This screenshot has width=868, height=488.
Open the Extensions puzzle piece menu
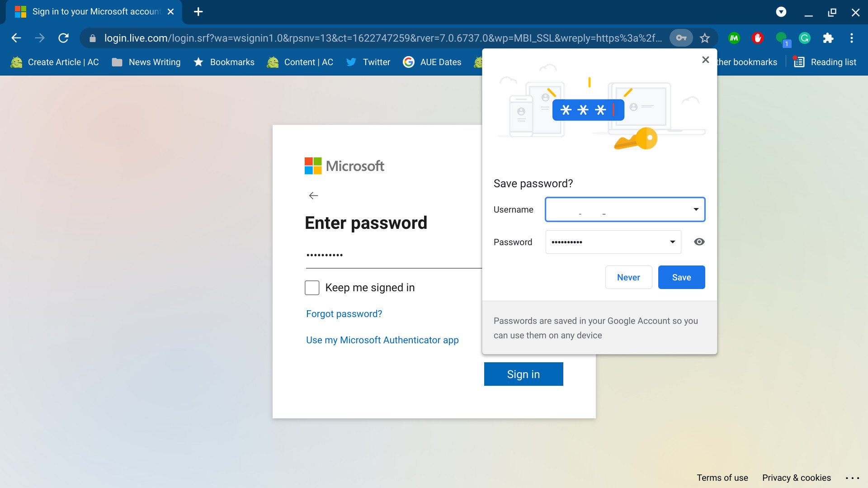point(828,38)
